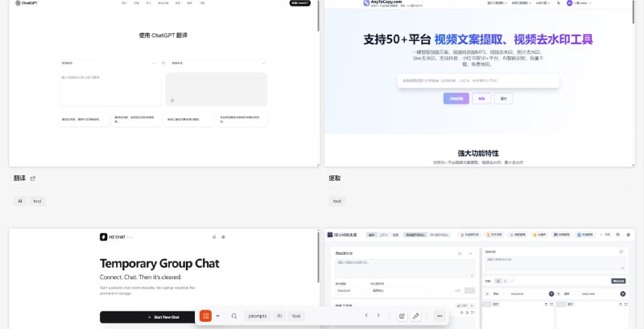Click the AI tag under the 翻译 card
Screen dimensions: 644x329
(19, 201)
